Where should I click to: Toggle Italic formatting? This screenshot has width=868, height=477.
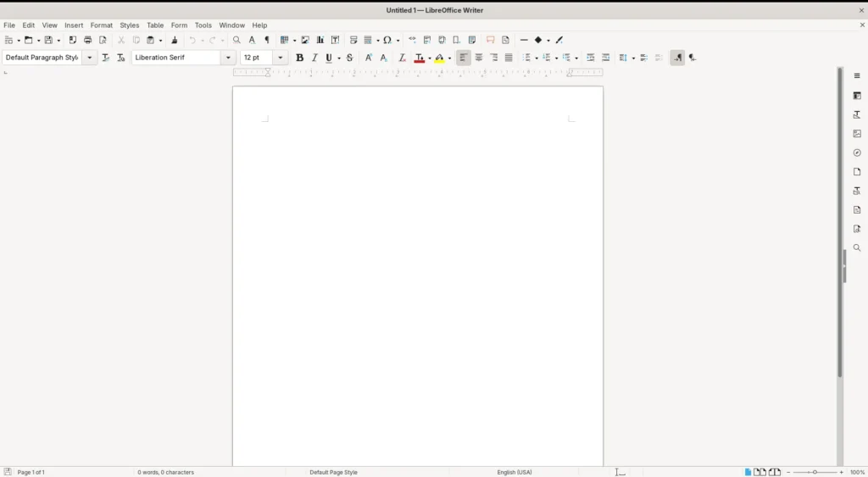314,58
